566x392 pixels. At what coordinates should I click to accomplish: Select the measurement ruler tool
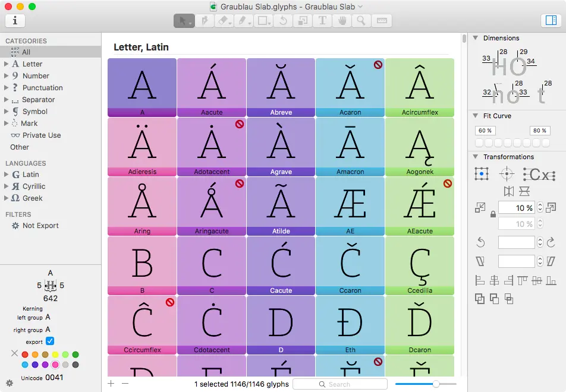(x=382, y=21)
